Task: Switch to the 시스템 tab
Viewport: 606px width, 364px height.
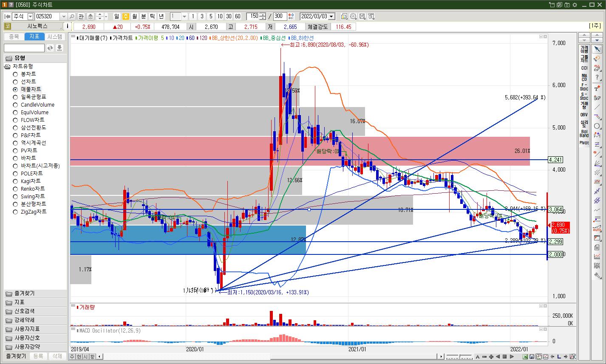Action: click(x=55, y=37)
